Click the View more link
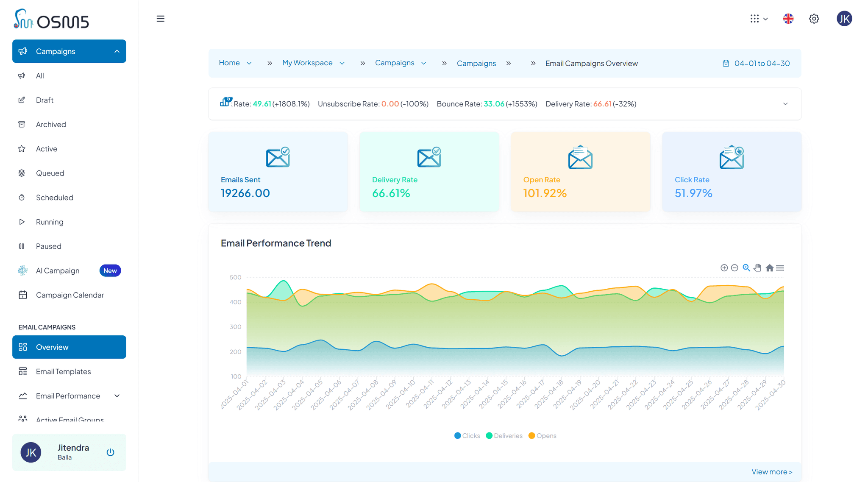Screen dimensions: 868x482 (x=771, y=472)
